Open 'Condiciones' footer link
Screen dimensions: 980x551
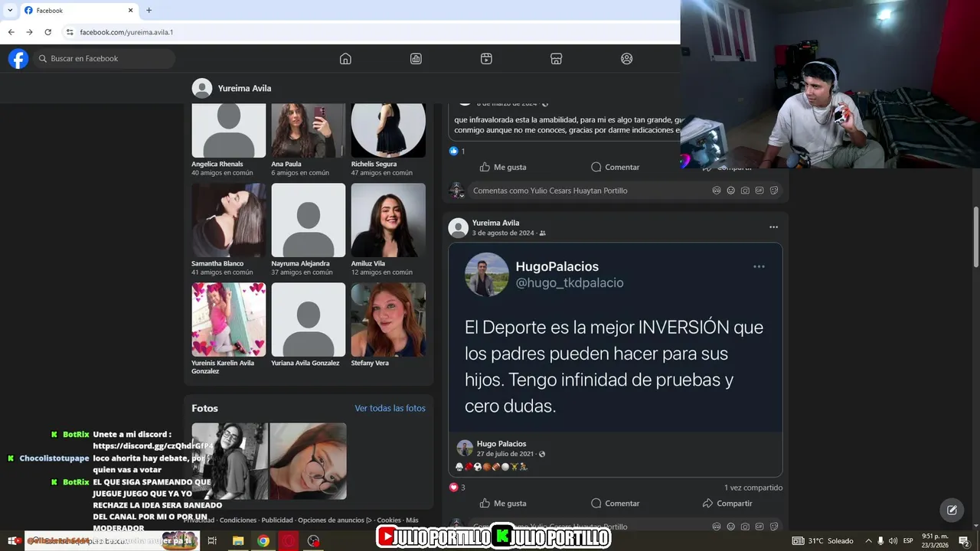[238, 520]
